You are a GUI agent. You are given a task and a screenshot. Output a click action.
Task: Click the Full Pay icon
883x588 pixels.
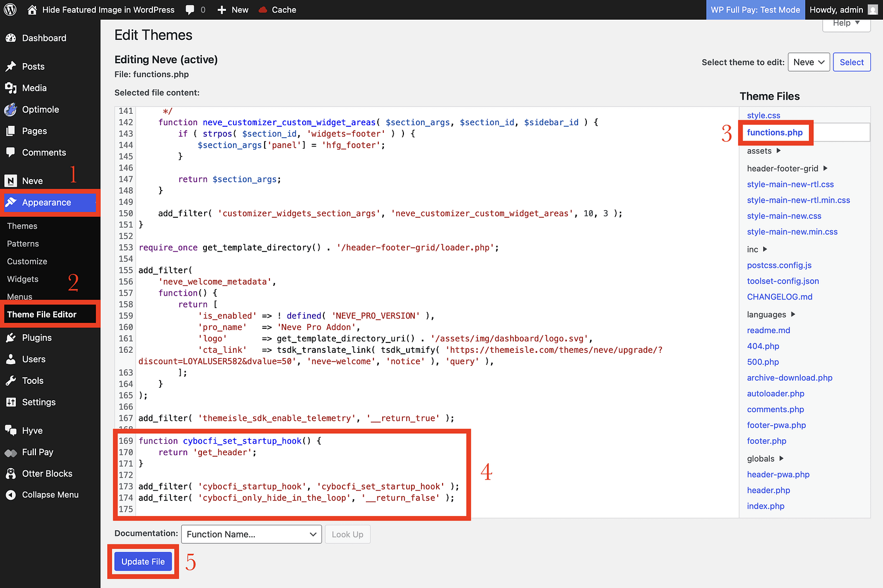[x=11, y=452]
